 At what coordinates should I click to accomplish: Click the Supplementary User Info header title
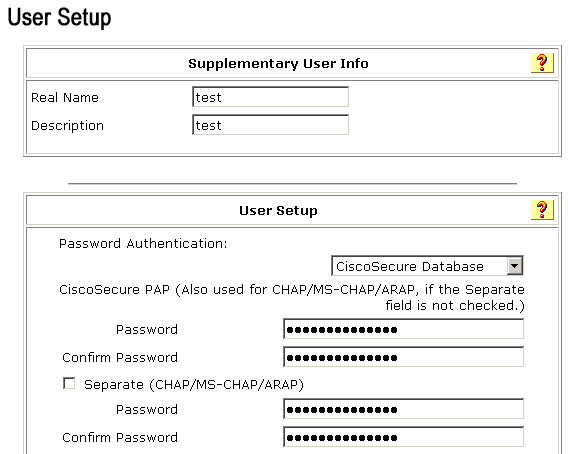pos(278,63)
